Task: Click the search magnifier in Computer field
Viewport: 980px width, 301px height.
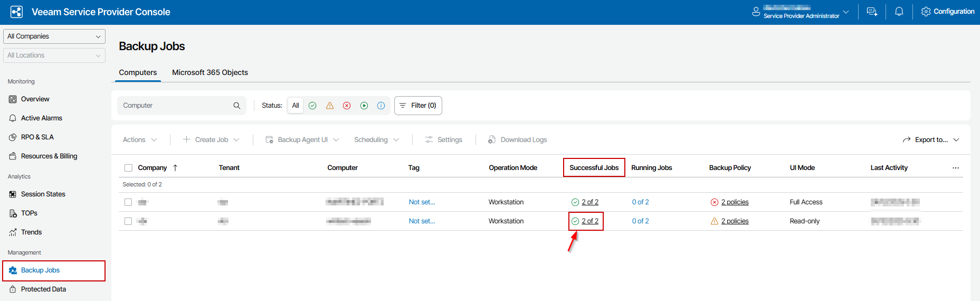Action: click(x=237, y=106)
